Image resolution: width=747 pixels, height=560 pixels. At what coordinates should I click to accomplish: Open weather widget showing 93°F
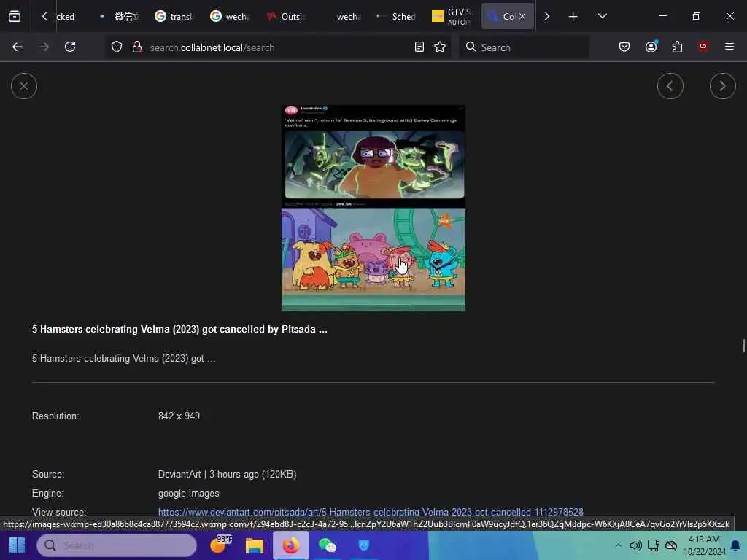(x=220, y=545)
